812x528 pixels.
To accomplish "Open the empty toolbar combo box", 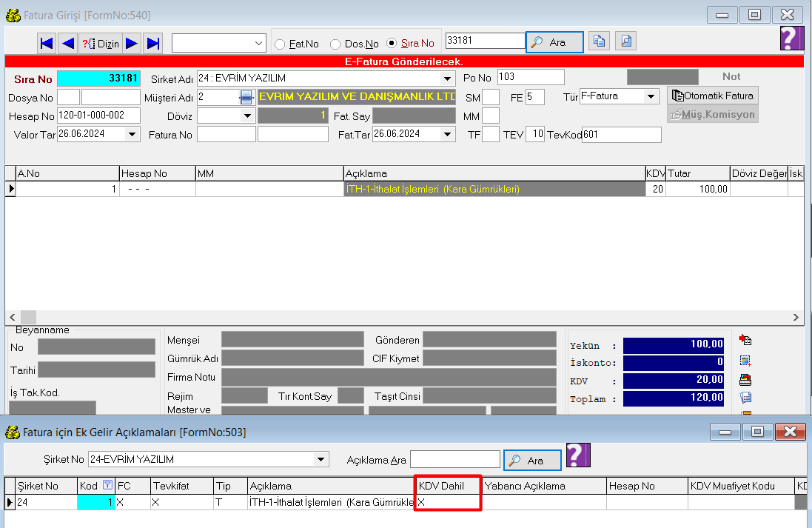I will (x=218, y=43).
